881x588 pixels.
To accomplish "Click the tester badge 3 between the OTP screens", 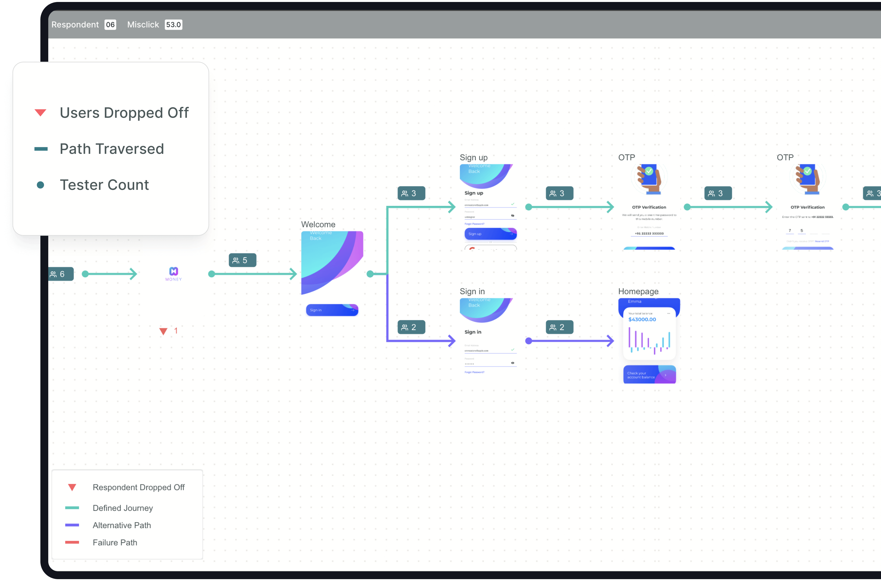I will coord(718,194).
